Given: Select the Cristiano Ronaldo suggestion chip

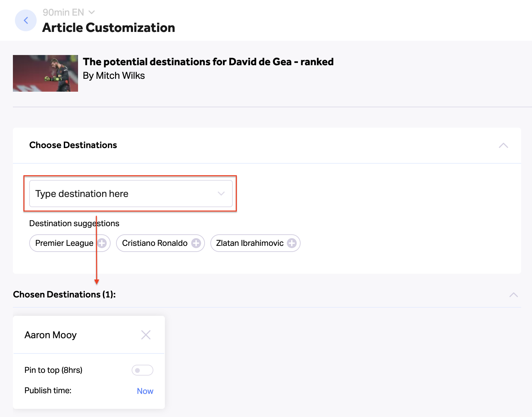Looking at the screenshot, I should (160, 243).
